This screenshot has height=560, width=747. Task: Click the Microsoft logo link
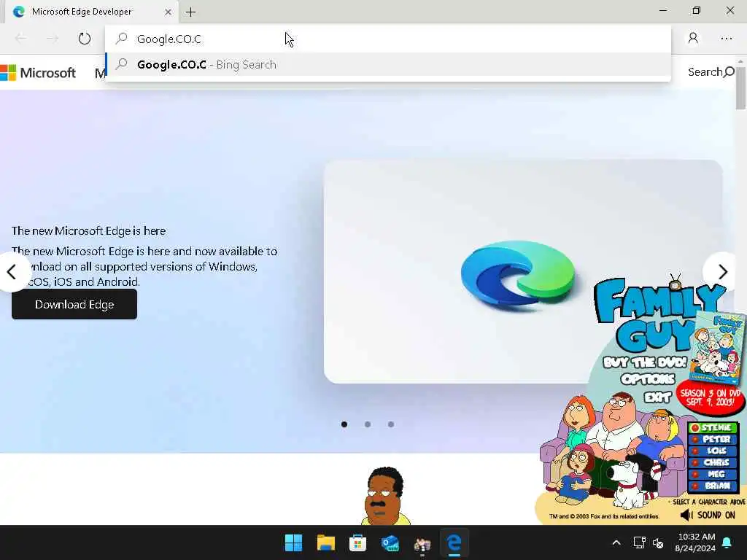[38, 72]
